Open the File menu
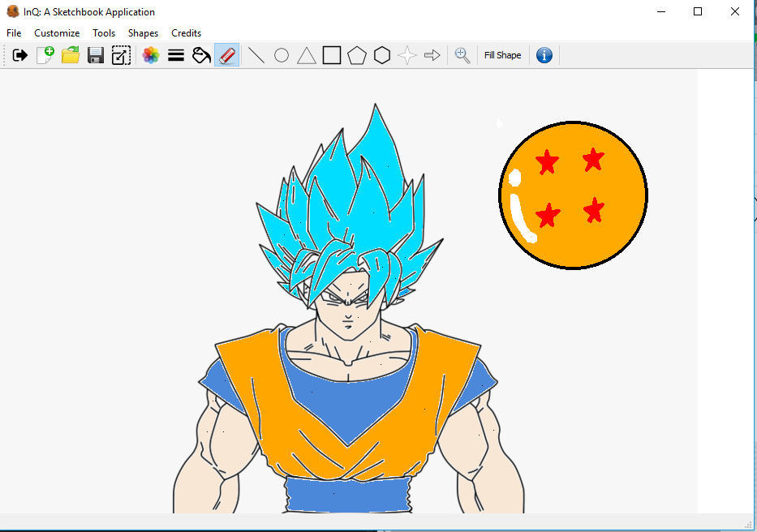This screenshot has width=757, height=532. (14, 32)
